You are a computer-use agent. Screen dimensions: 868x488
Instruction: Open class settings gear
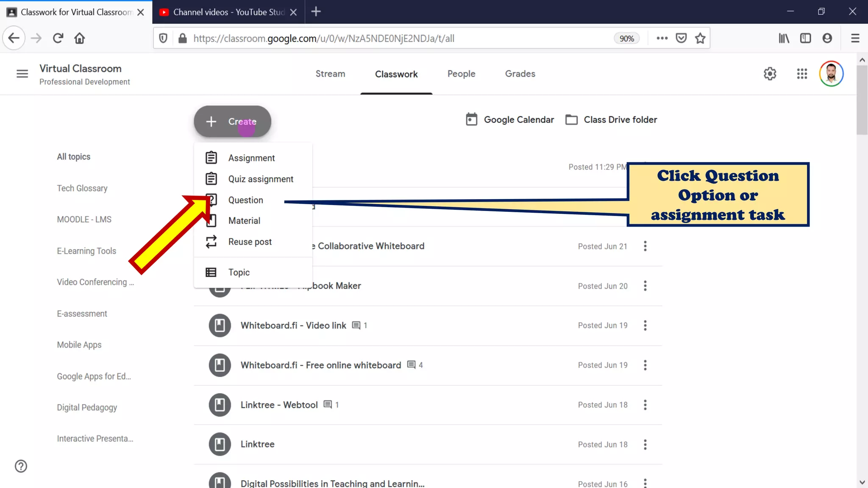[770, 74]
